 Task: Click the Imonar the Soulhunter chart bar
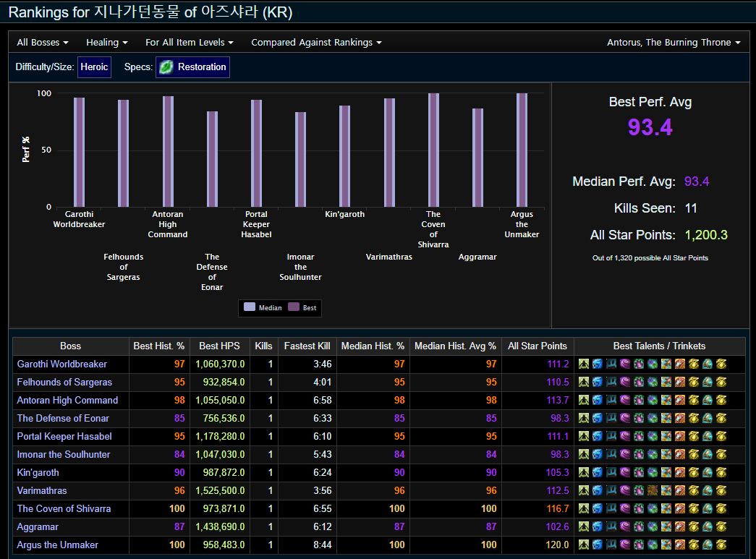[x=300, y=160]
